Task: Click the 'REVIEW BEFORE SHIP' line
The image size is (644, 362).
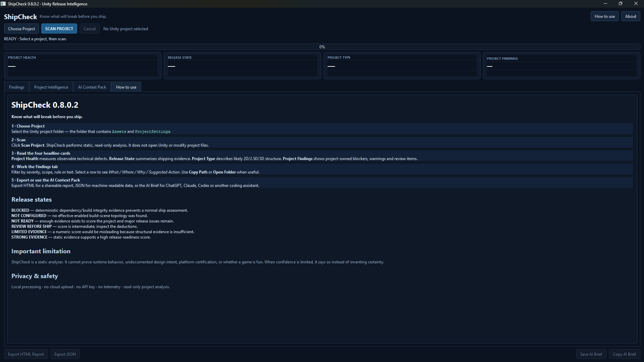Action: (x=75, y=226)
